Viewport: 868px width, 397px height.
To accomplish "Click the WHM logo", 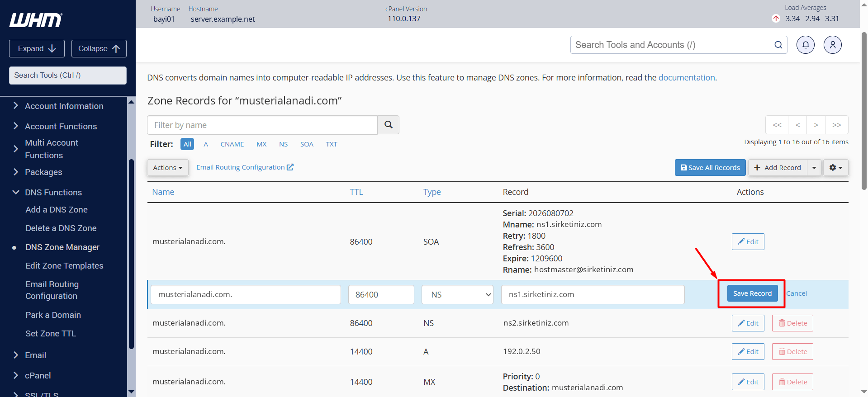I will point(36,20).
